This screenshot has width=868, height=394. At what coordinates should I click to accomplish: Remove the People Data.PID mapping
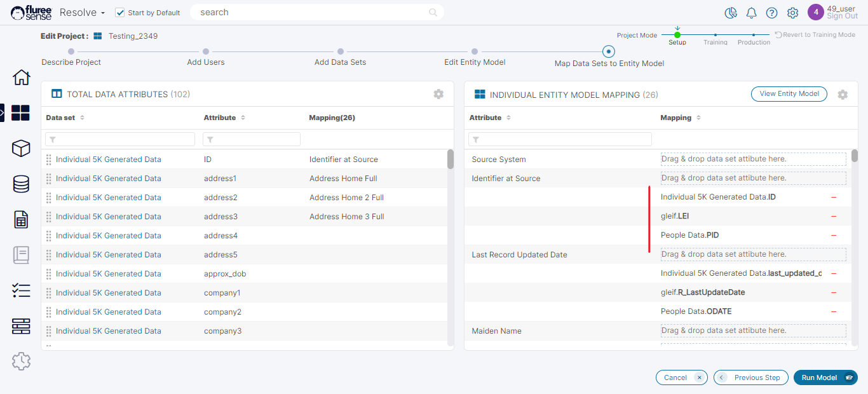click(x=834, y=236)
